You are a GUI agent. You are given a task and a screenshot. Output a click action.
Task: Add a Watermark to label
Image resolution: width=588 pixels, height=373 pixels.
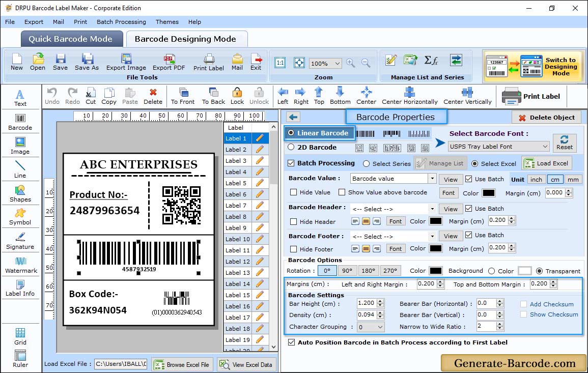(x=21, y=265)
